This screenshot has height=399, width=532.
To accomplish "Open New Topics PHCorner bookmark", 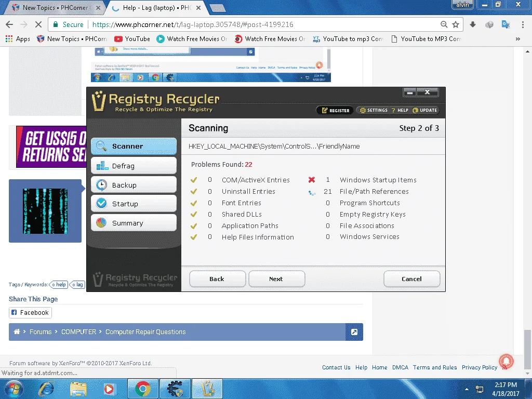I will (72, 38).
